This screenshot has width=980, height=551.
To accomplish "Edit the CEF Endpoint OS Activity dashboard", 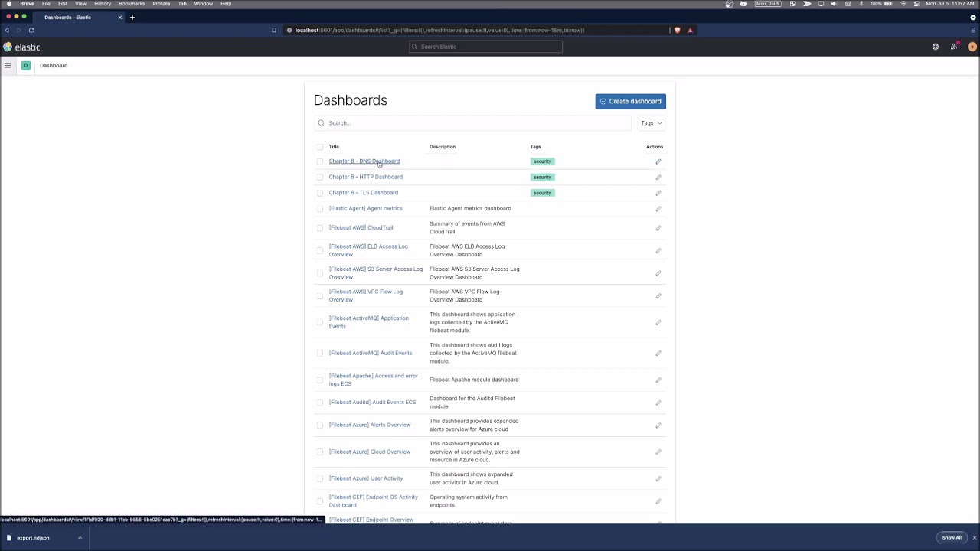I will 658,501.
